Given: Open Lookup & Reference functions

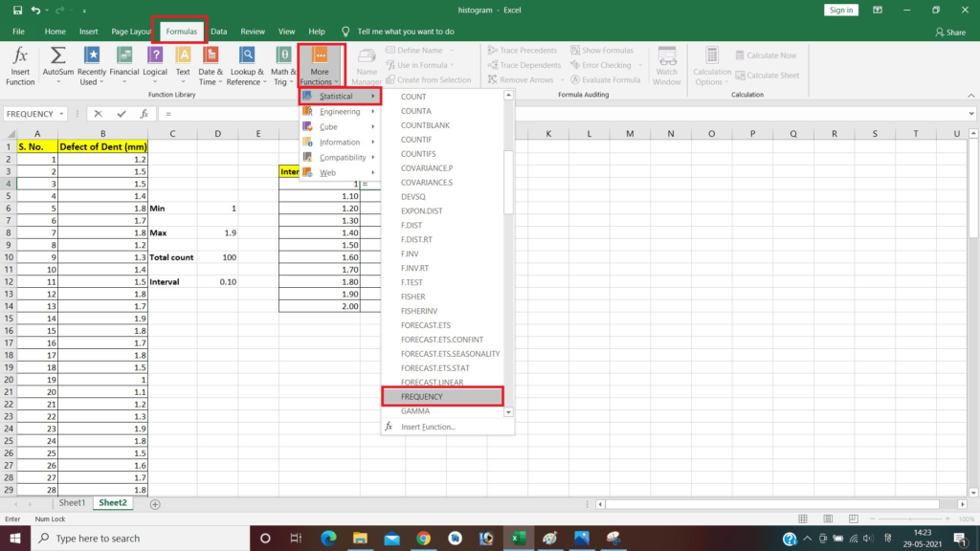Looking at the screenshot, I should coord(247,66).
